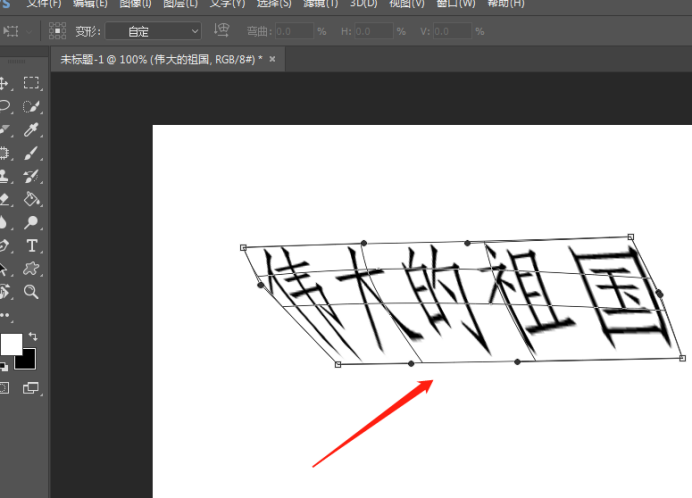Expand the tool preset picker arrow

tap(29, 32)
